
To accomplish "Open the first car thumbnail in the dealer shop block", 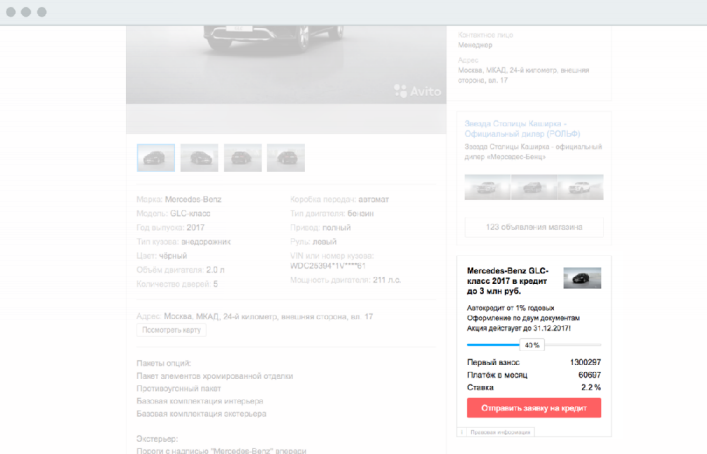I will pos(487,187).
